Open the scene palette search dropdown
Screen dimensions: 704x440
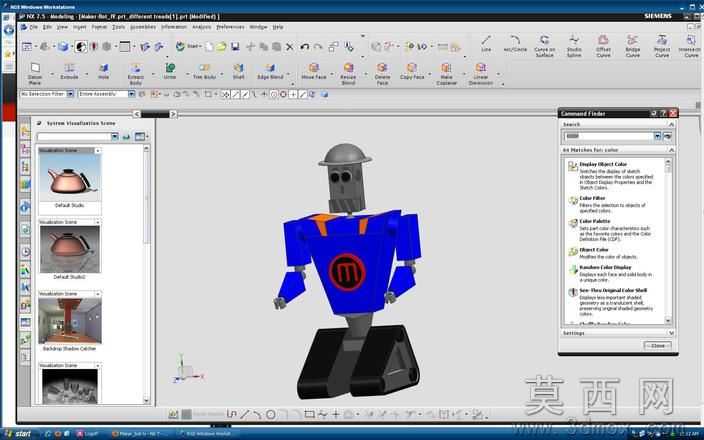tap(114, 136)
